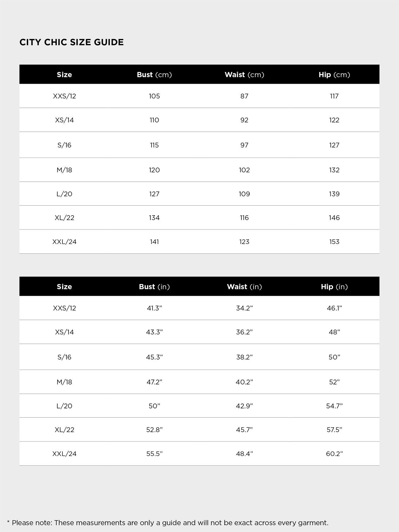Screen dimensions: 399x532
Task: Click the Waist (cm) column header
Action: (x=244, y=75)
